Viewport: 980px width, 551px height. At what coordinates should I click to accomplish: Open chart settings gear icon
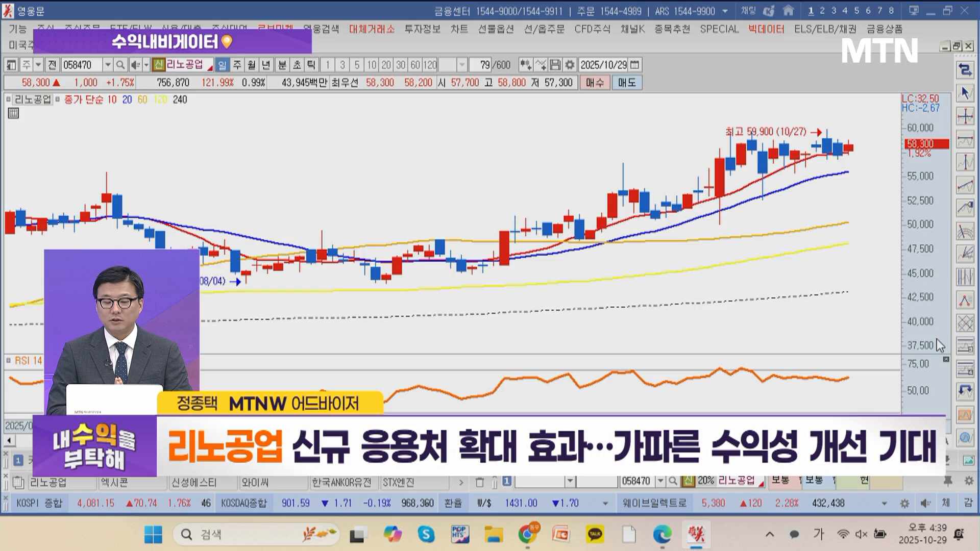click(x=570, y=65)
